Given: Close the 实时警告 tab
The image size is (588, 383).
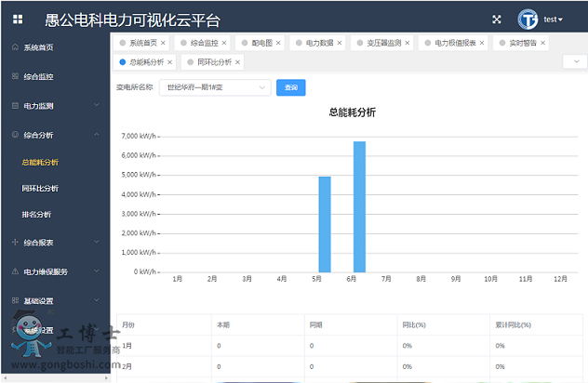Looking at the screenshot, I should click(542, 43).
